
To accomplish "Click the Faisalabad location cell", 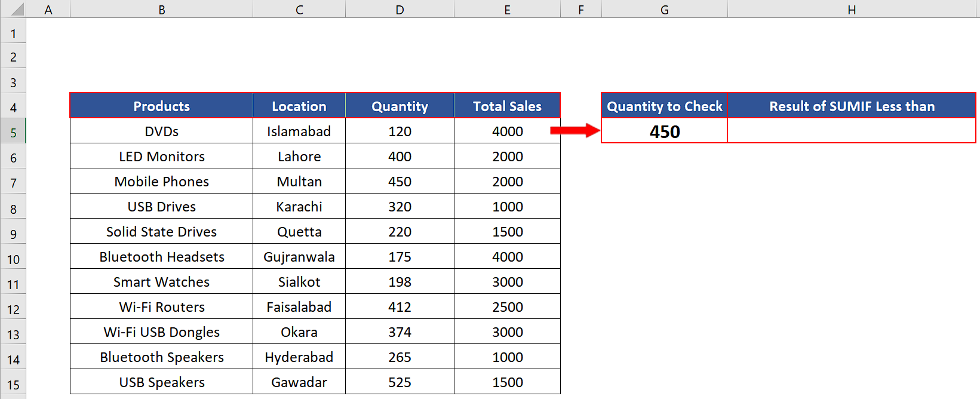I will tap(299, 306).
